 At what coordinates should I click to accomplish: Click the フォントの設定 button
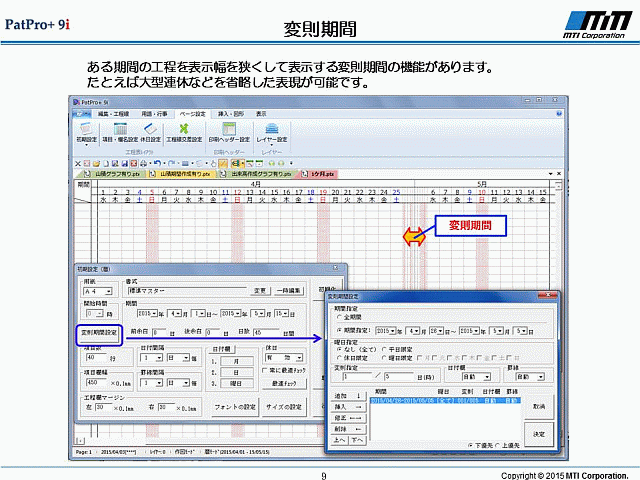(x=235, y=407)
